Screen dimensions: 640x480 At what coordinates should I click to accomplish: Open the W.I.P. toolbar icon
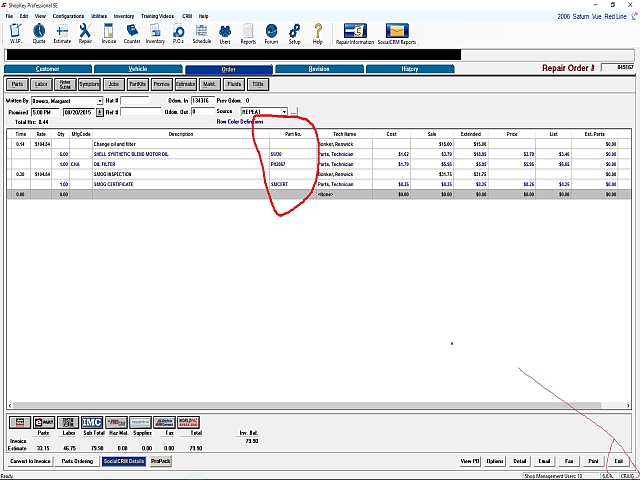pyautogui.click(x=16, y=33)
